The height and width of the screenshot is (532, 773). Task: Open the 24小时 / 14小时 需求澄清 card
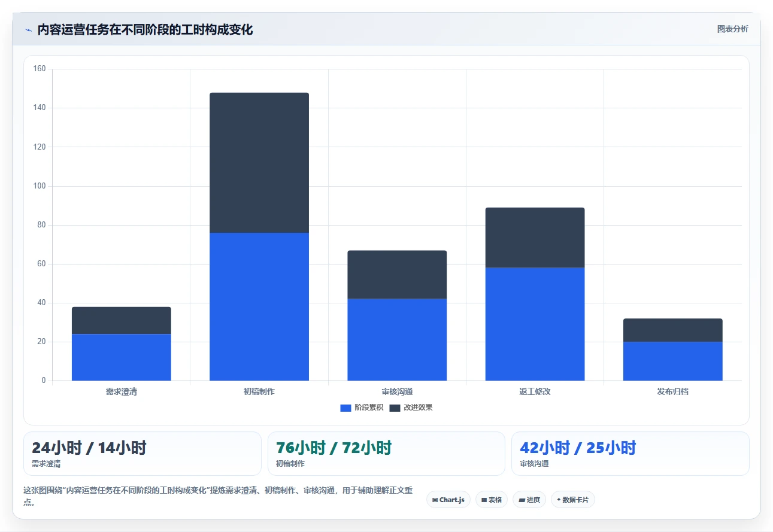coord(143,454)
